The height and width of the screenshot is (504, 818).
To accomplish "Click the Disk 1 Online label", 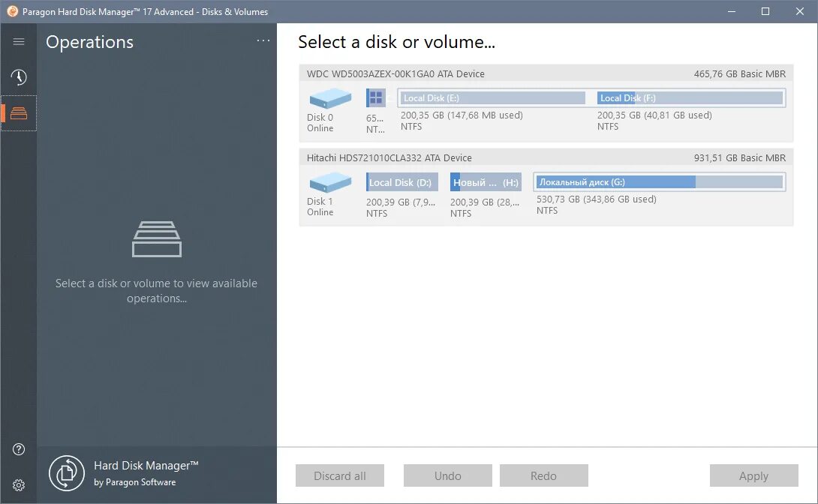I will (x=320, y=206).
